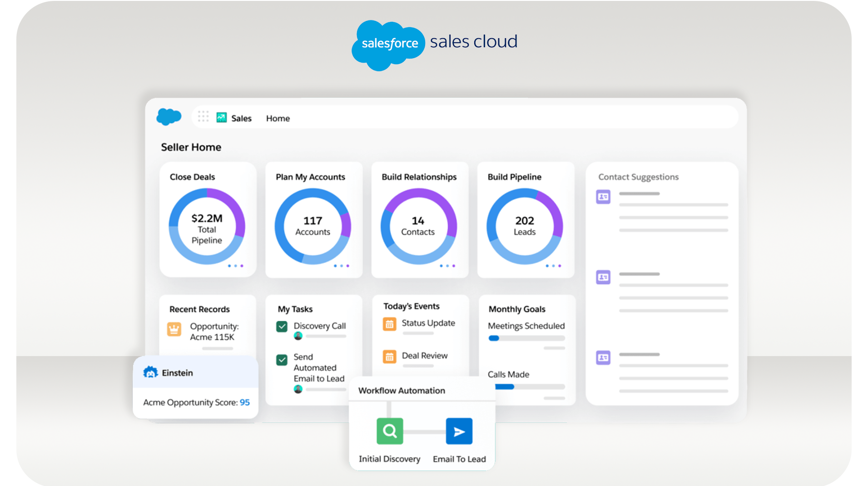
Task: Click the pagination dots on Plan My Accounts card
Action: coord(342,266)
